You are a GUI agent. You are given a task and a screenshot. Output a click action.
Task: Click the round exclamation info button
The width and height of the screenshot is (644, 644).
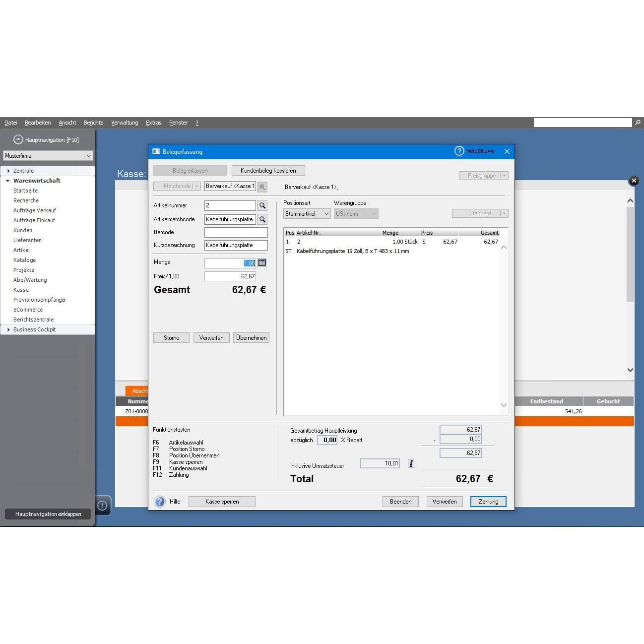coord(103,506)
